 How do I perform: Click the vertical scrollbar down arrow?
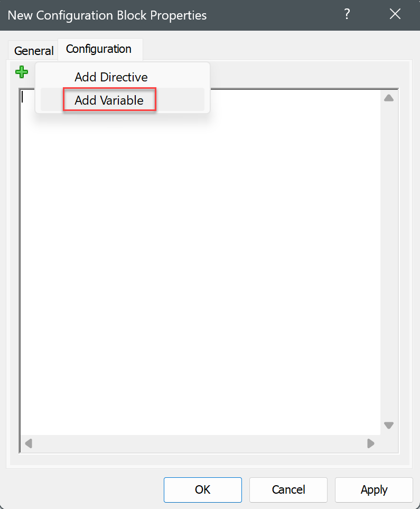tap(388, 425)
